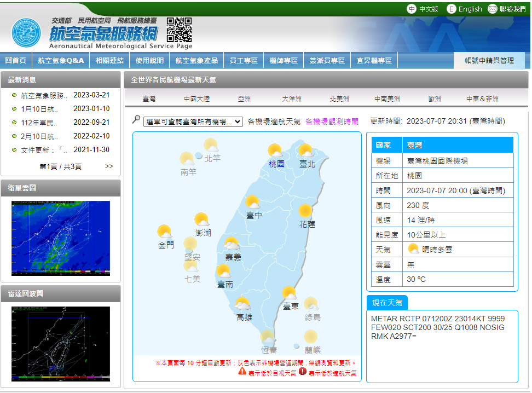Open the 現在天氣 tab

pyautogui.click(x=387, y=302)
